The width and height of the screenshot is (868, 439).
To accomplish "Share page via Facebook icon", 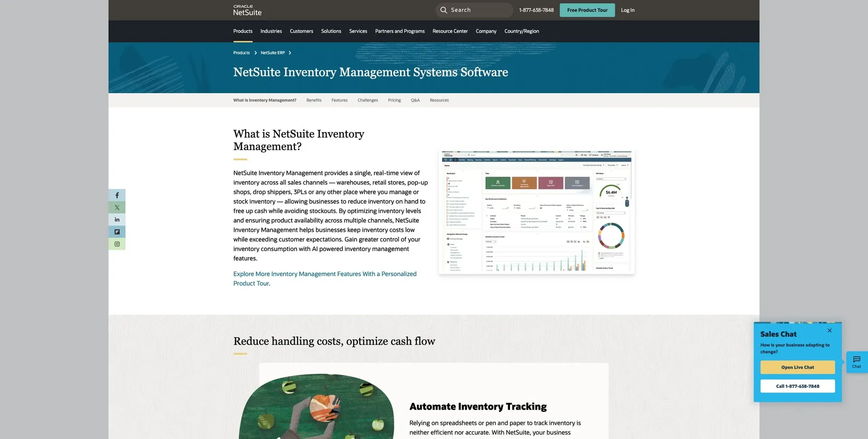I will tap(117, 195).
